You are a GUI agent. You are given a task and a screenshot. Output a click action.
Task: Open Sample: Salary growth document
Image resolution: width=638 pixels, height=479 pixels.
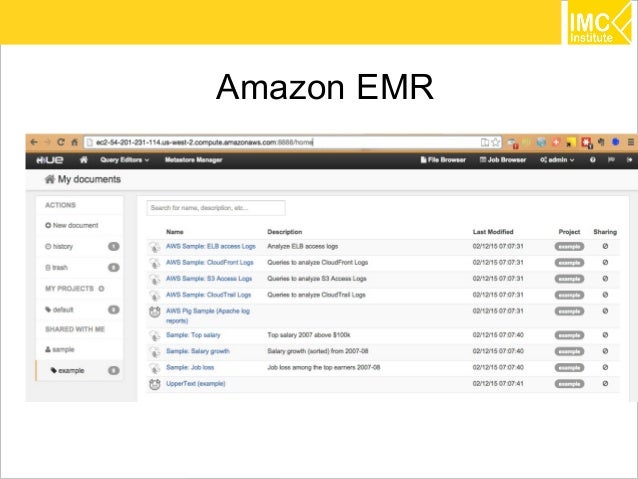(198, 351)
